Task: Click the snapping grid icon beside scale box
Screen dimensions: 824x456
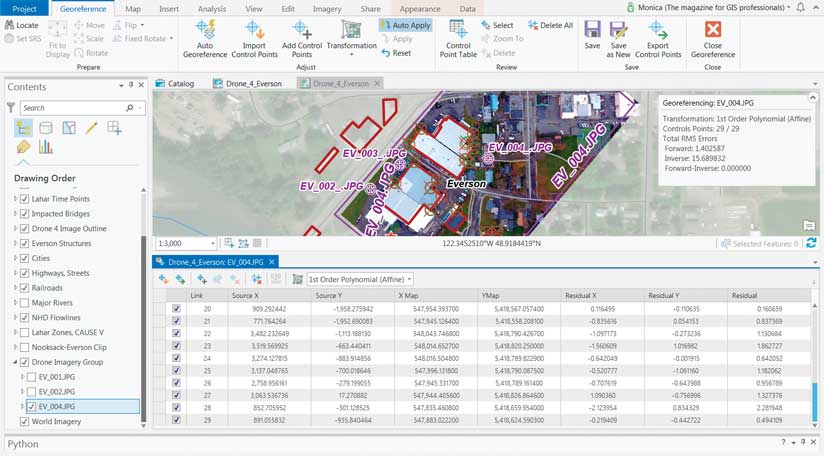Action: (257, 243)
